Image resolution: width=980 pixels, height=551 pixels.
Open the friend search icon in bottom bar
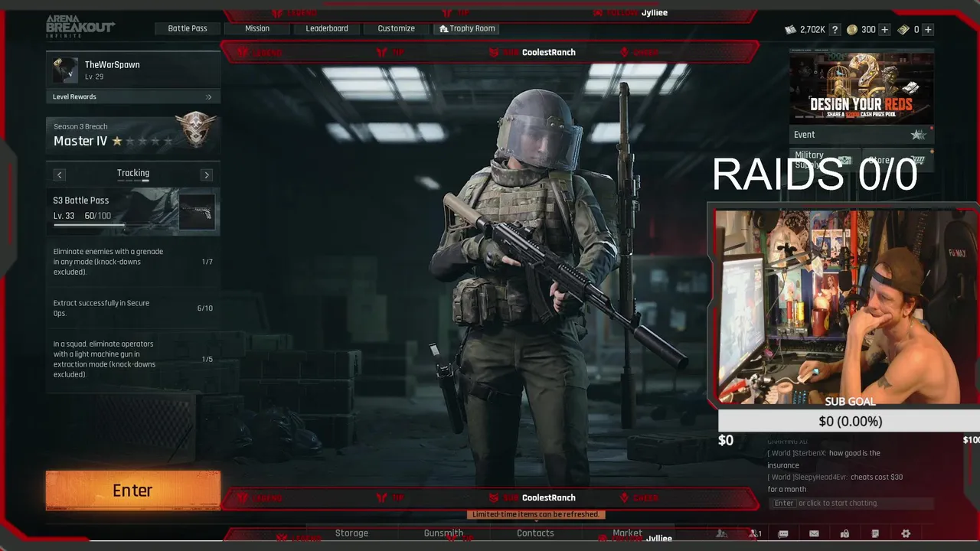coord(721,533)
